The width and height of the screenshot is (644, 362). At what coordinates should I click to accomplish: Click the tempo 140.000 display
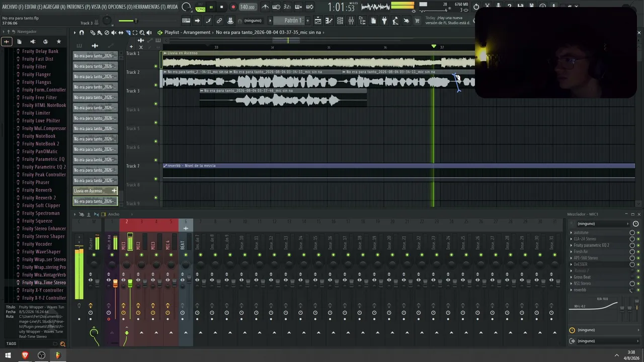coord(247,7)
